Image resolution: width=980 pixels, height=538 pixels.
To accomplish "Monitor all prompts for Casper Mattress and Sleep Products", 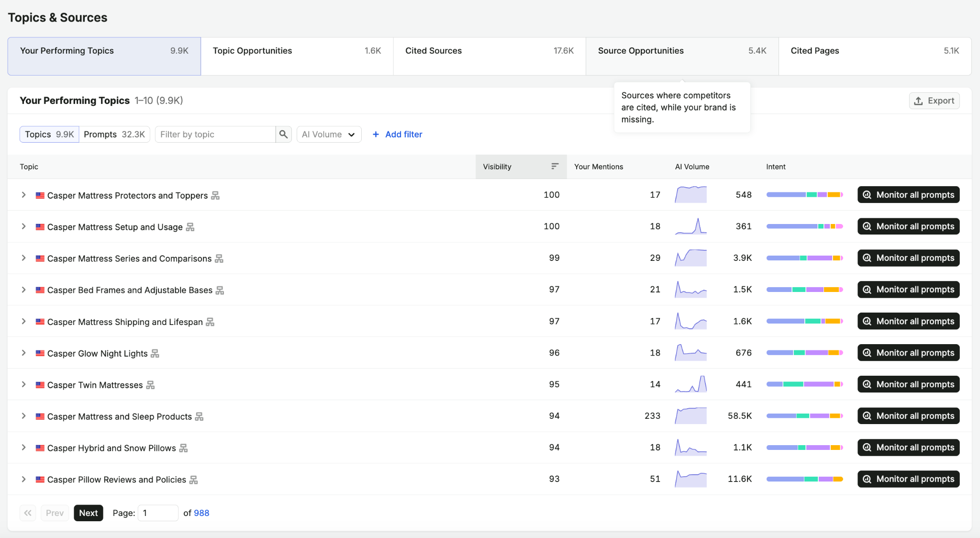I will [x=908, y=416].
